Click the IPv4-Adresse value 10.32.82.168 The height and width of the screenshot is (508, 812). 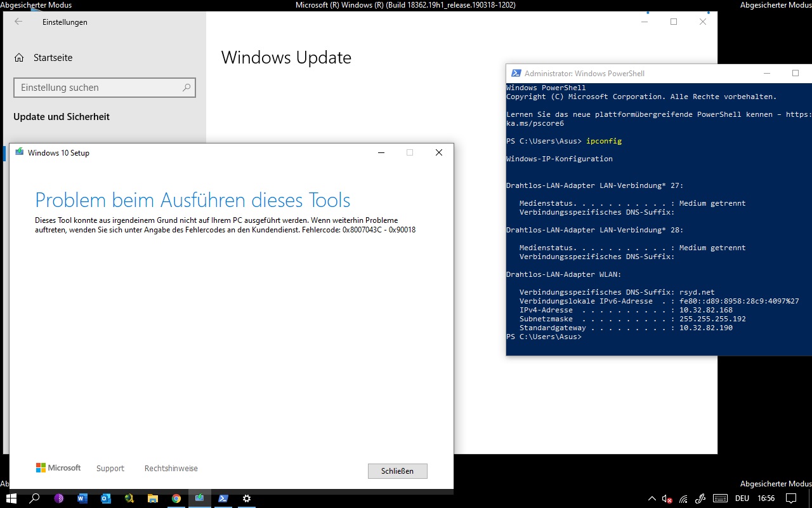click(706, 310)
